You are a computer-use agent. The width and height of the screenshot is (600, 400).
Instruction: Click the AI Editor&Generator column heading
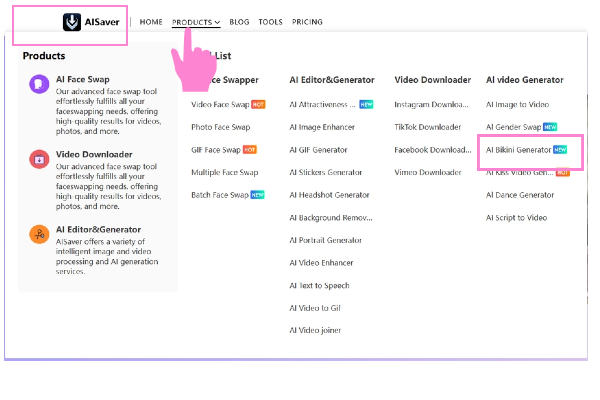(332, 80)
